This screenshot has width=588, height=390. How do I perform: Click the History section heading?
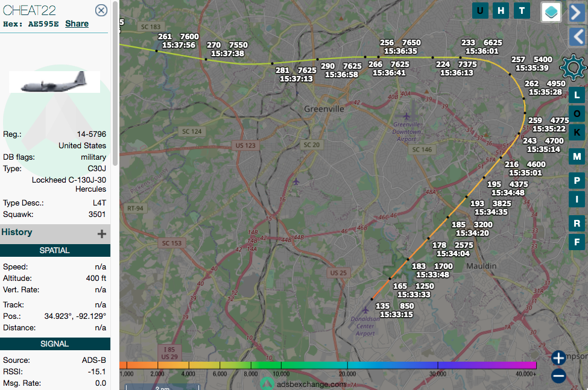click(x=17, y=232)
